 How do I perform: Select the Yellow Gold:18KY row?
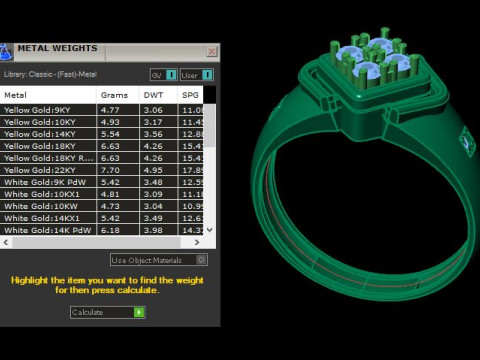[101, 146]
